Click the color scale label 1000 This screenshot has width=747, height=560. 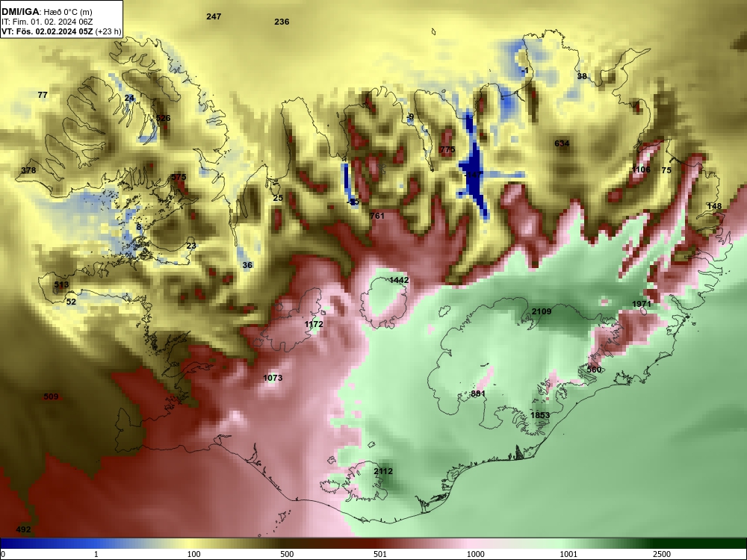pyautogui.click(x=476, y=554)
